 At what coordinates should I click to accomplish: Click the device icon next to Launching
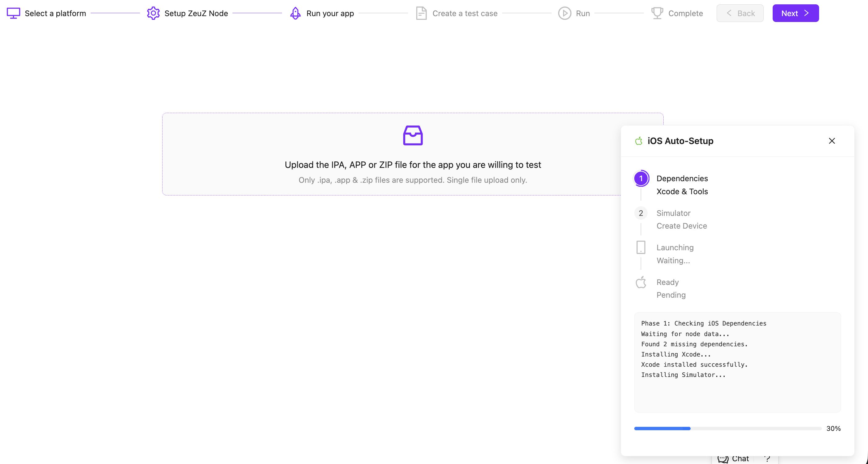click(640, 247)
